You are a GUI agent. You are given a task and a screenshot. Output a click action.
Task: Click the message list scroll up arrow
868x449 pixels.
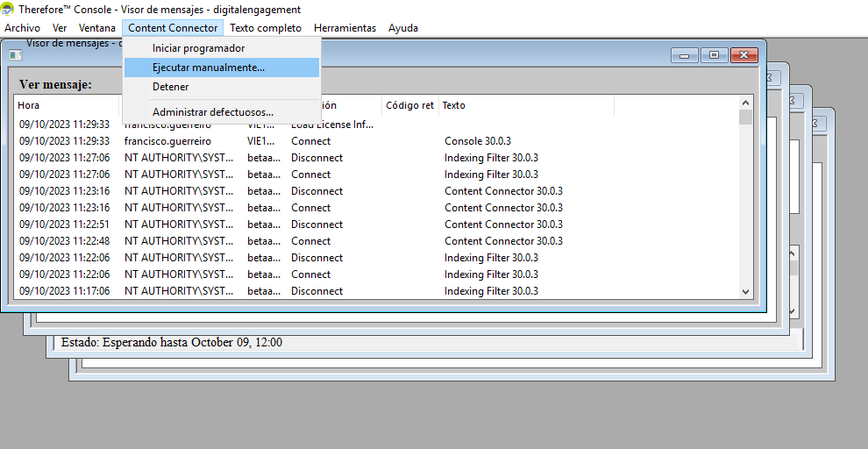click(x=745, y=103)
